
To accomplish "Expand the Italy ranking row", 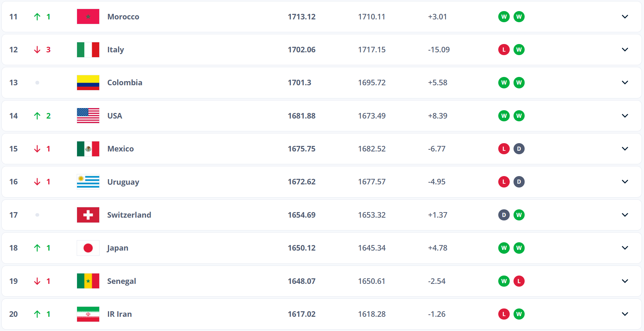I will click(625, 50).
